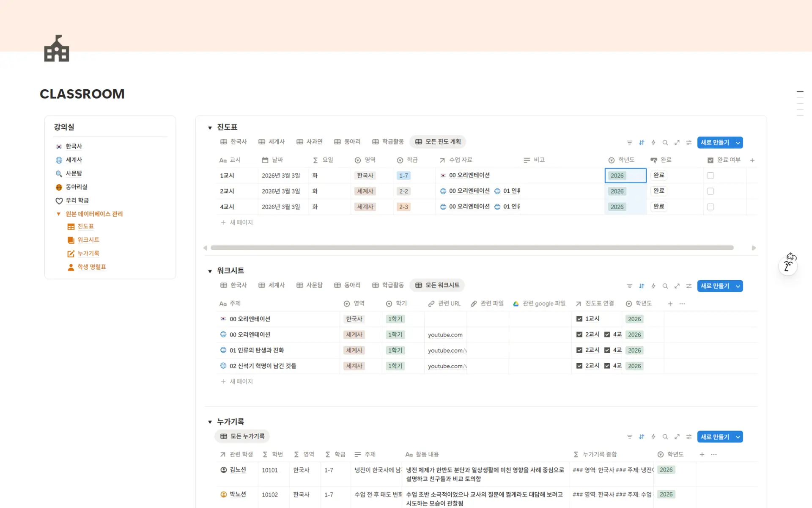The width and height of the screenshot is (812, 508).
Task: Open 세계사 page in 강의실 sidebar
Action: pyautogui.click(x=74, y=160)
